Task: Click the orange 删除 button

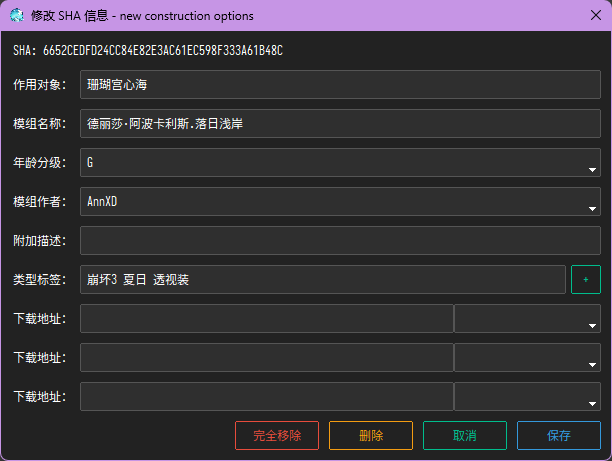Action: click(x=371, y=436)
